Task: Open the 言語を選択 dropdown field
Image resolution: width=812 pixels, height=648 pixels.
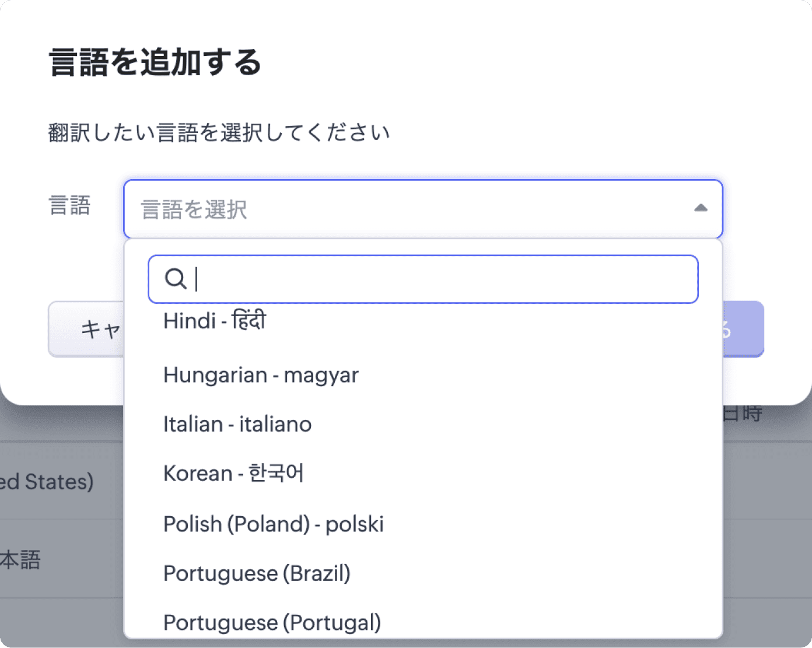Action: [408, 209]
